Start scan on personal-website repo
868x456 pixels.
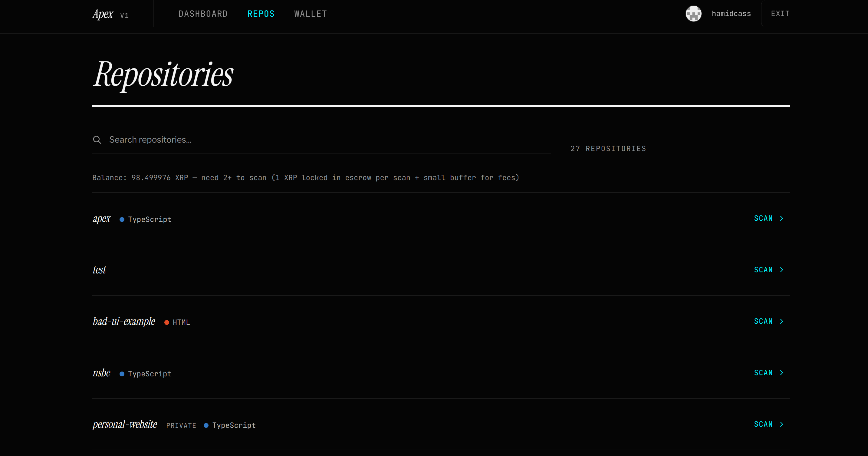(763, 424)
